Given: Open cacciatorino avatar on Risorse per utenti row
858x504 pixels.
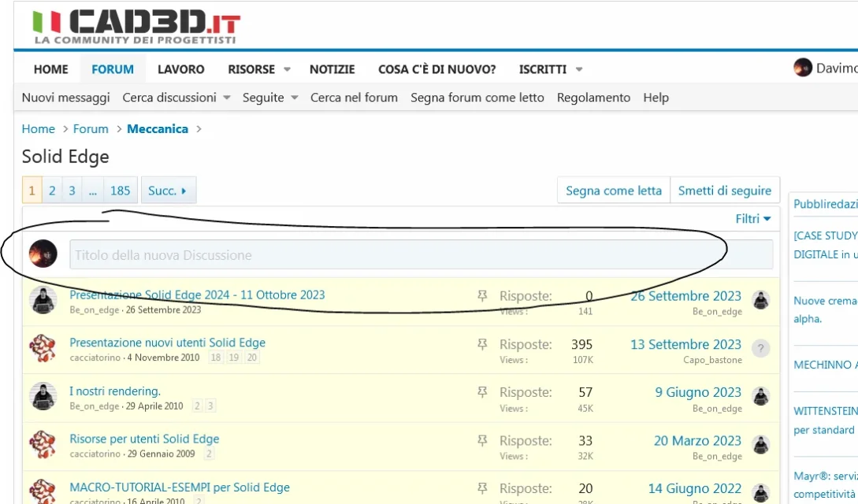Looking at the screenshot, I should [x=43, y=444].
